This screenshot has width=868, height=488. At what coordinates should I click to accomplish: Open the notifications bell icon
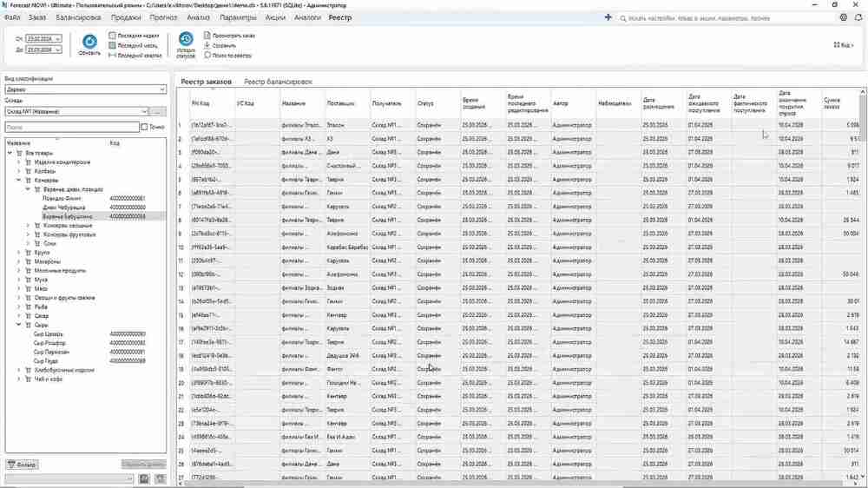point(858,17)
